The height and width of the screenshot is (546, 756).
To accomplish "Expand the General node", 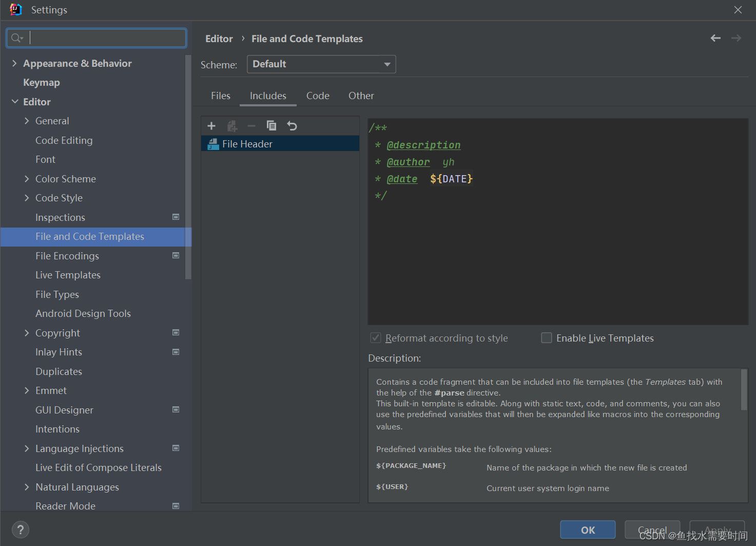I will tap(27, 121).
